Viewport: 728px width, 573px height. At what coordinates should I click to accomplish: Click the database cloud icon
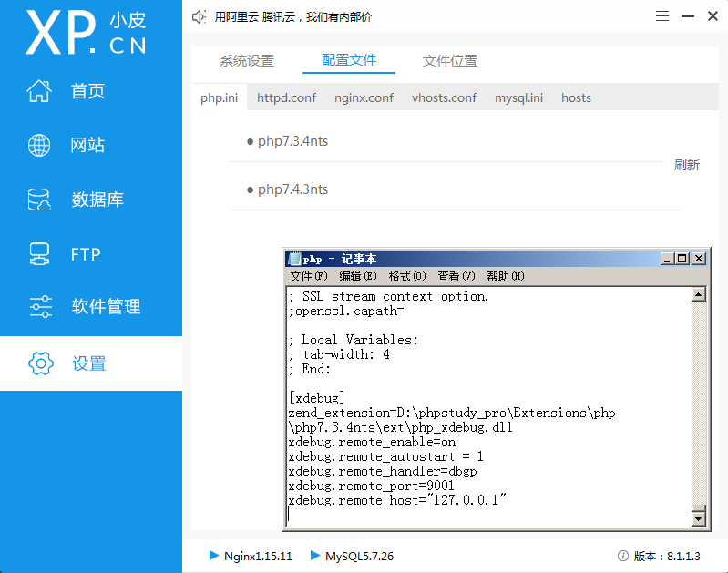click(39, 200)
